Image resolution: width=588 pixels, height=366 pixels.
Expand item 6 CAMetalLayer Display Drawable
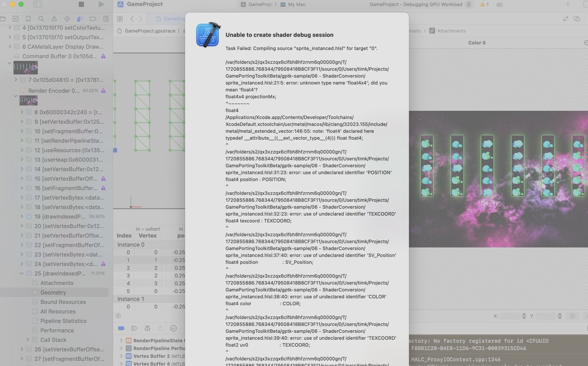pyautogui.click(x=10, y=47)
